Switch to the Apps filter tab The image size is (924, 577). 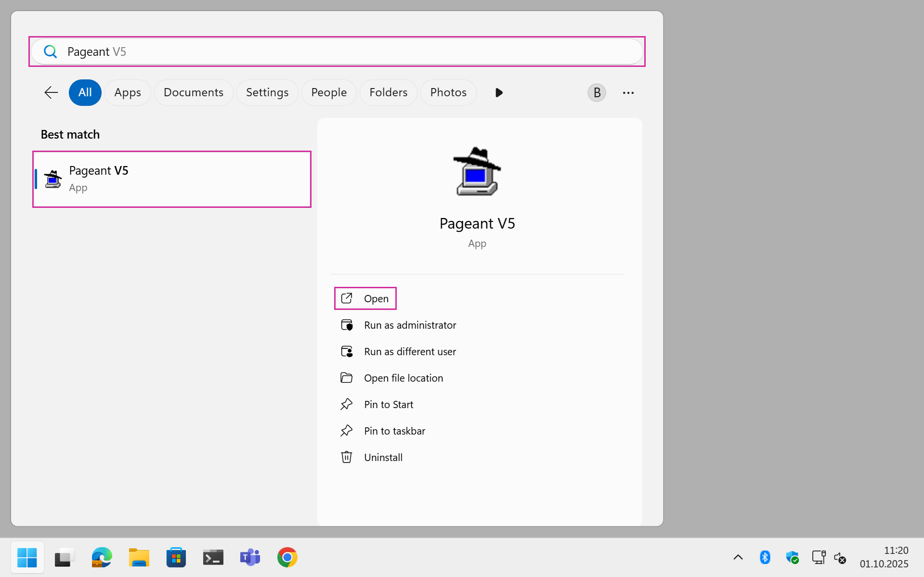point(128,92)
